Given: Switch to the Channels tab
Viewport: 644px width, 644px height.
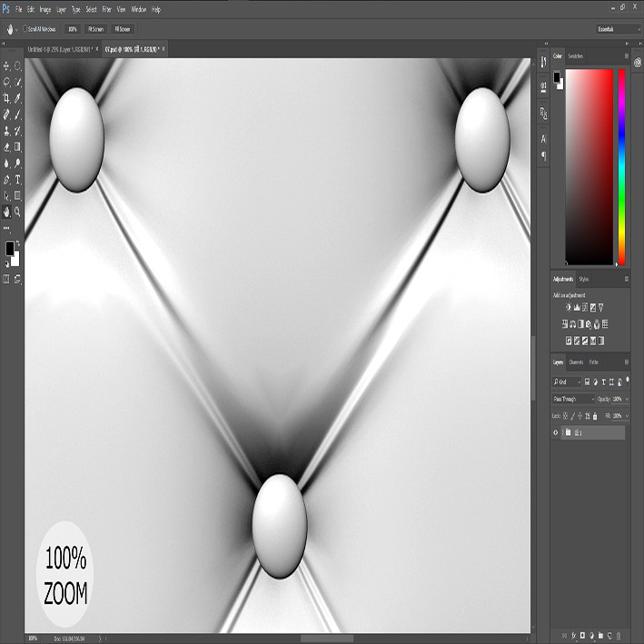Looking at the screenshot, I should [576, 362].
